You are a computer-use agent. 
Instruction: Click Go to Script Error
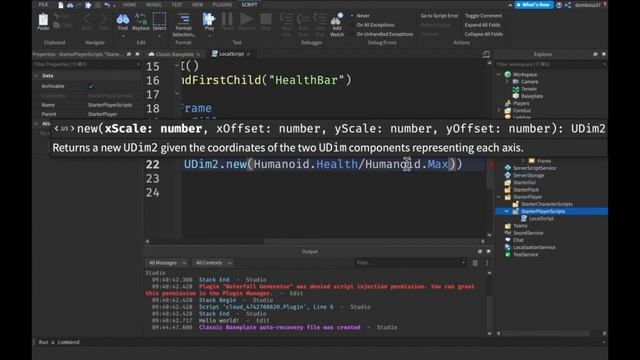pyautogui.click(x=439, y=16)
